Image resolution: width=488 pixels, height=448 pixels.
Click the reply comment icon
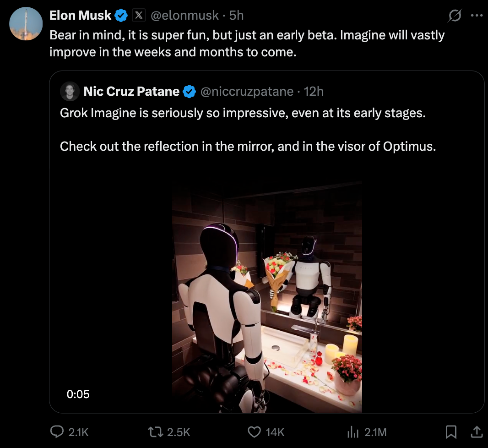(57, 432)
